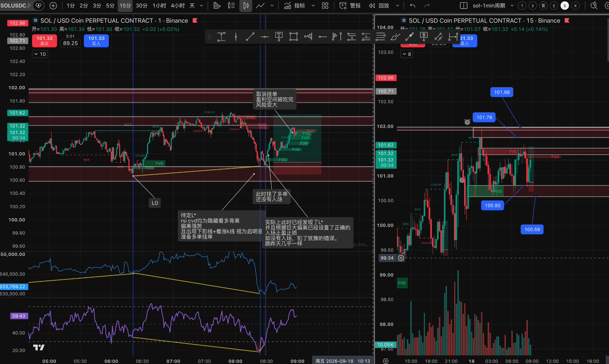Switch to saved layout X
The height and width of the screenshot is (364, 609).
tap(575, 6)
